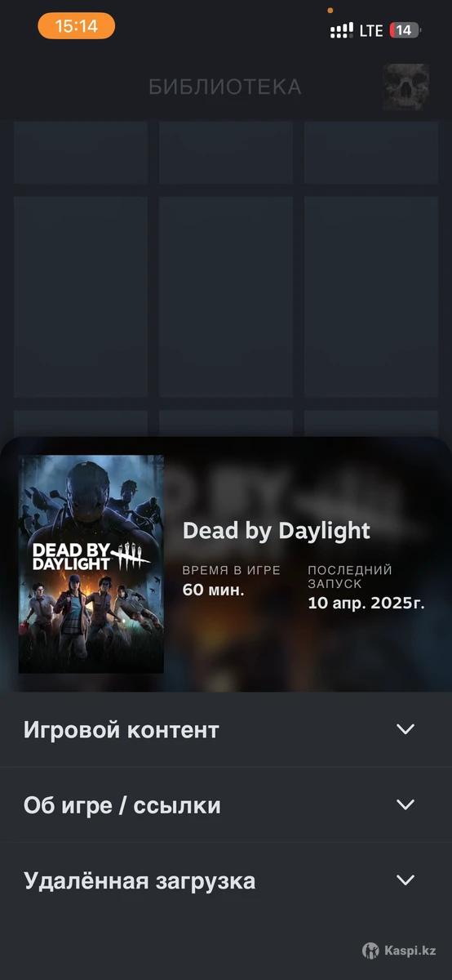
Task: Tap the orange 15:14 time pill
Action: 76,26
